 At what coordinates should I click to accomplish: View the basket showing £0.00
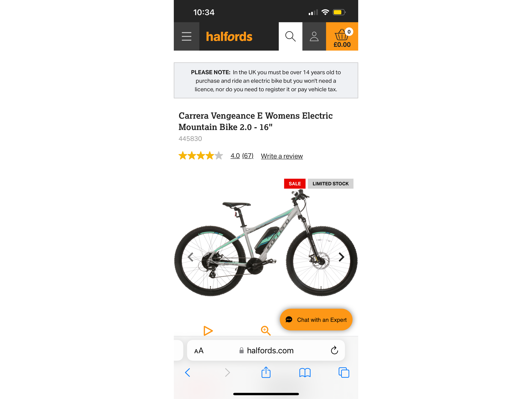pyautogui.click(x=342, y=36)
